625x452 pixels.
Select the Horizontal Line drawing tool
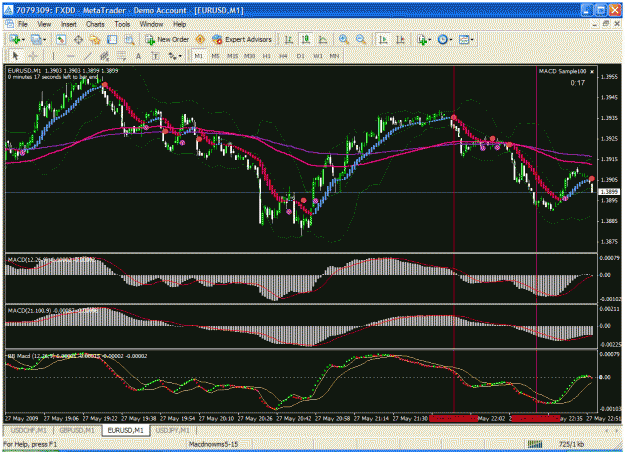(x=70, y=56)
